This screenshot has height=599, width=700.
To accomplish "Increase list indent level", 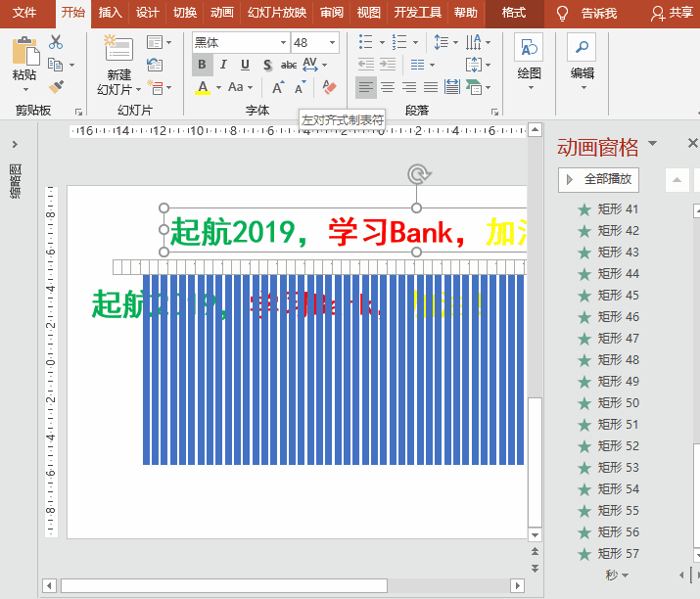I will pyautogui.click(x=388, y=65).
